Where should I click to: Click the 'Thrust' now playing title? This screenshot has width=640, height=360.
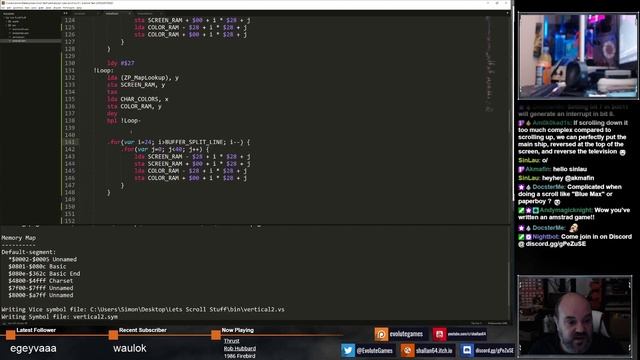[x=231, y=341]
